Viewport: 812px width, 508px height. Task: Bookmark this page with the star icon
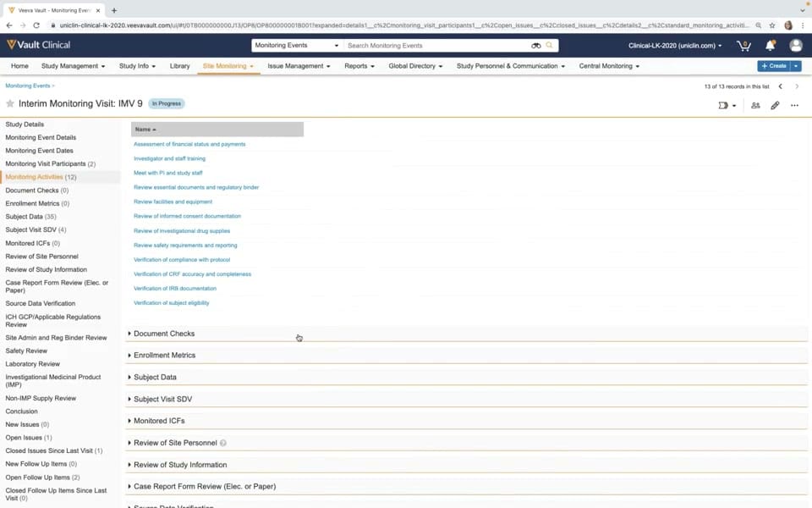coord(772,25)
